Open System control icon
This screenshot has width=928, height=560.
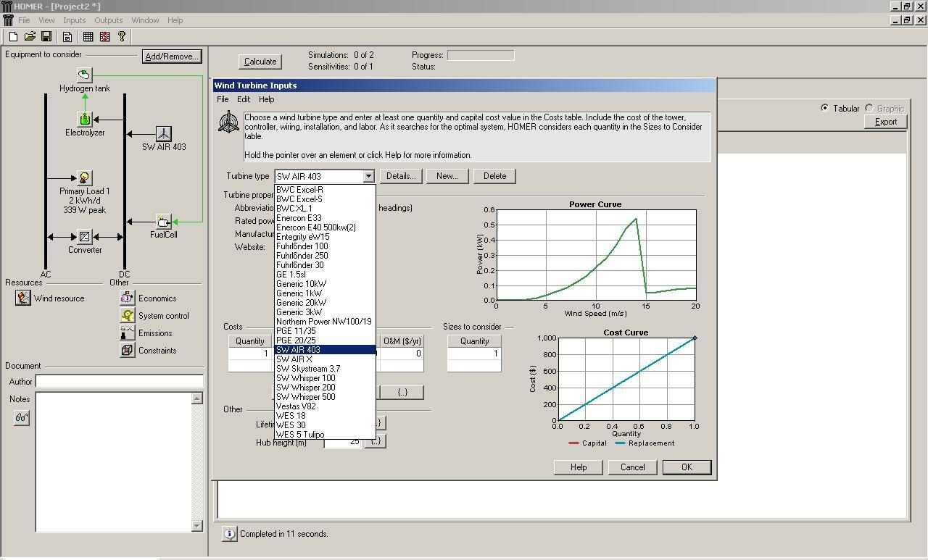pyautogui.click(x=127, y=315)
